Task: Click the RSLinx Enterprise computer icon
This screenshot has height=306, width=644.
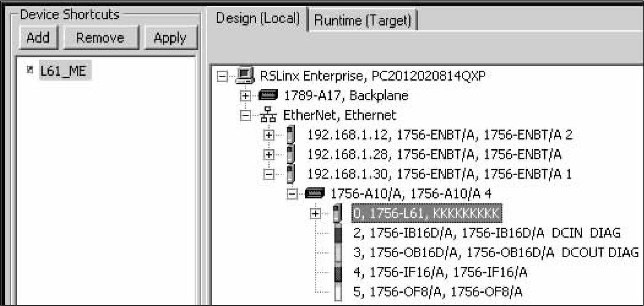Action: tap(245, 76)
